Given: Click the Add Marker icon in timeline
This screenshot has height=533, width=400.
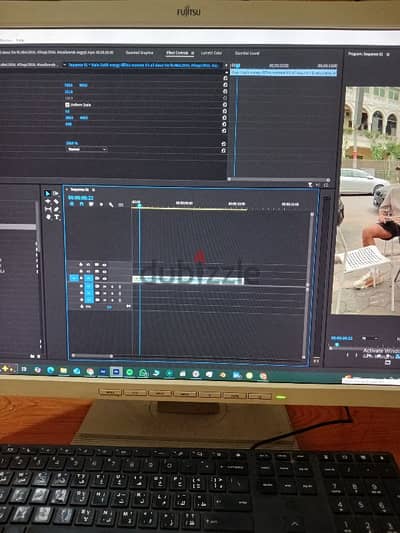Looking at the screenshot, I should tap(101, 204).
